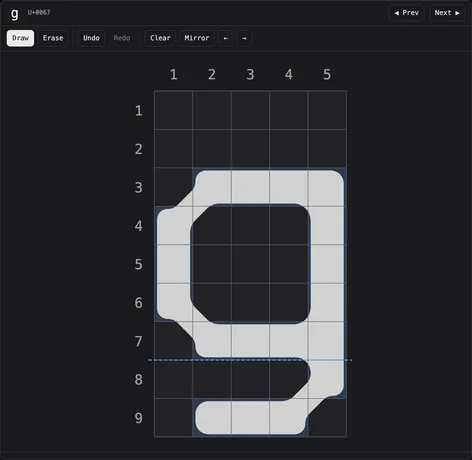The height and width of the screenshot is (460, 472).
Task: Click the U+0067 code point label
Action: pos(39,12)
